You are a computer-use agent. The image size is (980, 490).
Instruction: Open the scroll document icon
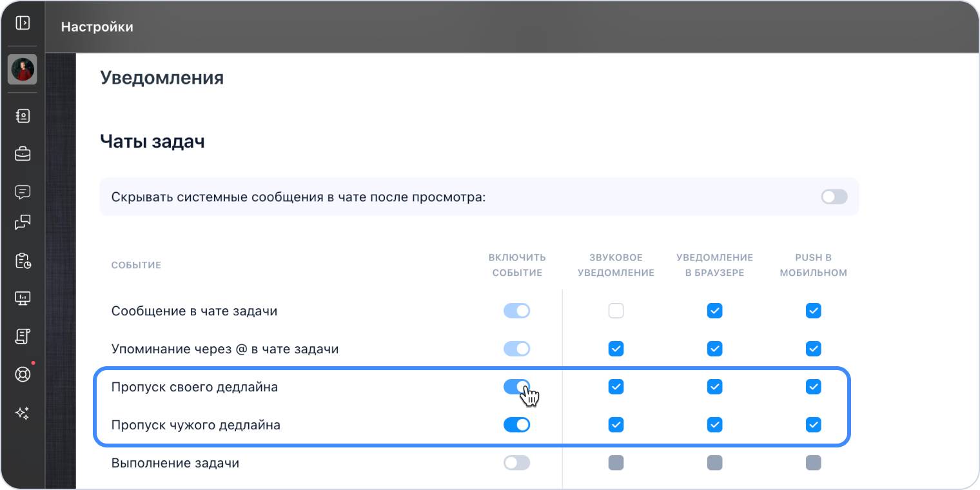click(23, 336)
